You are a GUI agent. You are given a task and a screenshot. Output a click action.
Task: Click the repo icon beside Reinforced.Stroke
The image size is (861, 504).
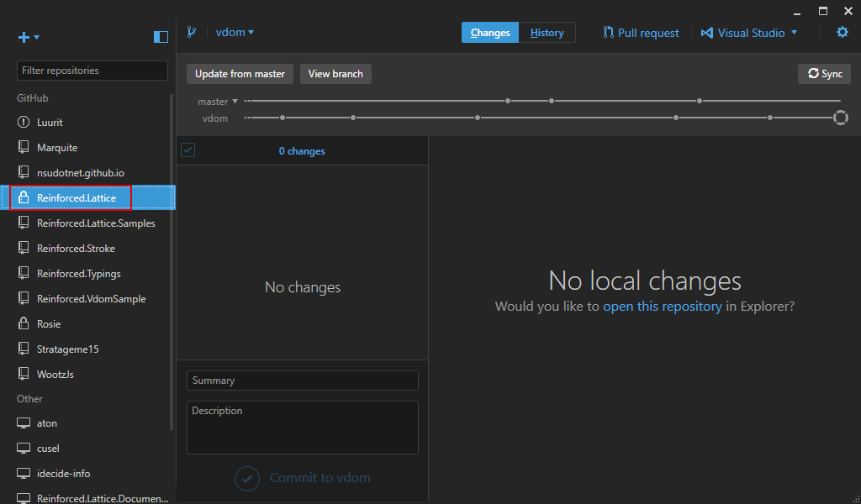coord(24,248)
